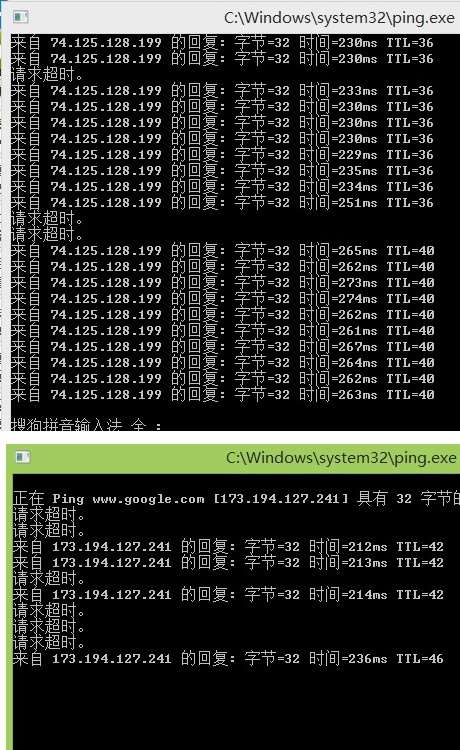The image size is (460, 750).
Task: Select the 173.194.127.241 reply with 时间=212ms
Action: tap(228, 547)
